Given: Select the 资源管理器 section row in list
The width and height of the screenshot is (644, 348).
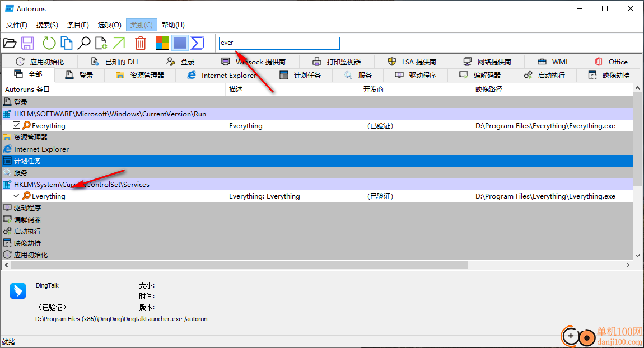Looking at the screenshot, I should pos(317,137).
